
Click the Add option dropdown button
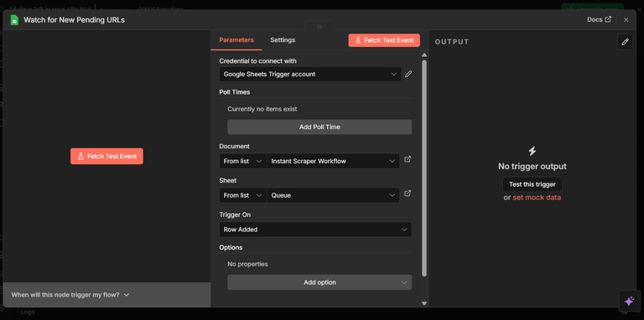[x=319, y=282]
